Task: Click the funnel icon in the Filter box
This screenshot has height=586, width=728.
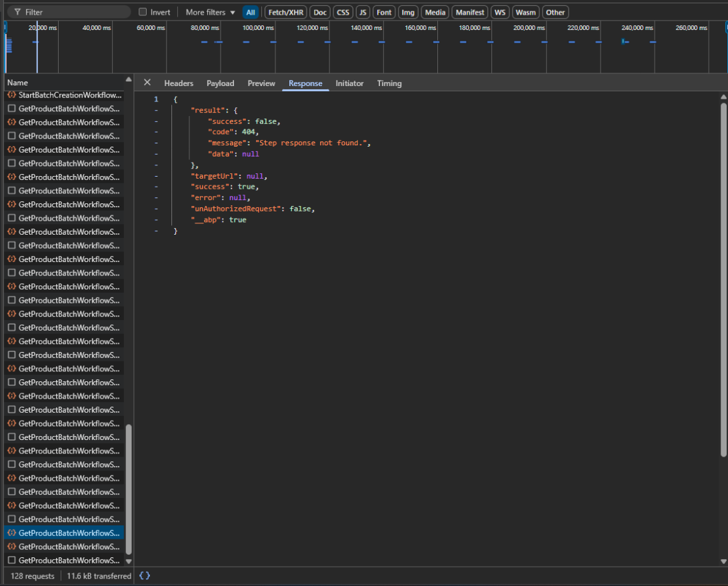Action: [x=17, y=12]
